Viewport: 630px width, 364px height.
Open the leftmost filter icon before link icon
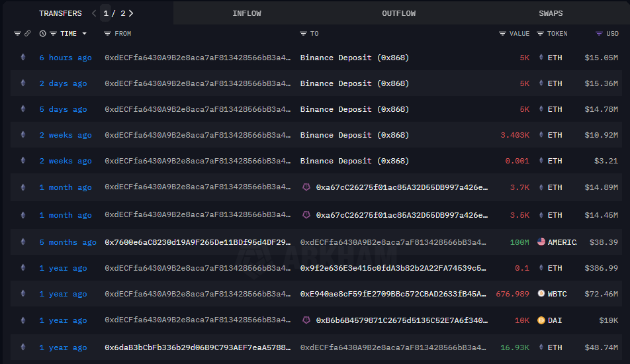17,34
